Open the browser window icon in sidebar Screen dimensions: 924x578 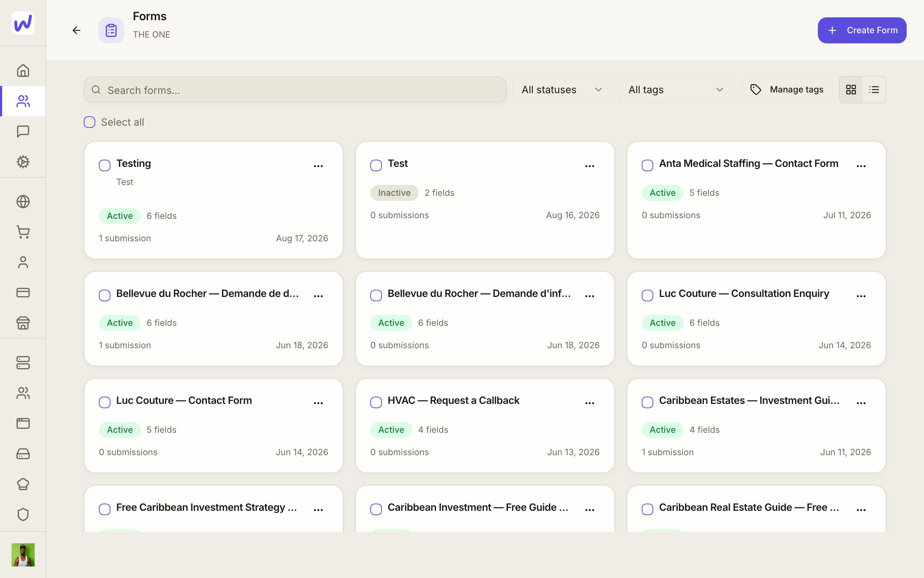[x=23, y=423]
